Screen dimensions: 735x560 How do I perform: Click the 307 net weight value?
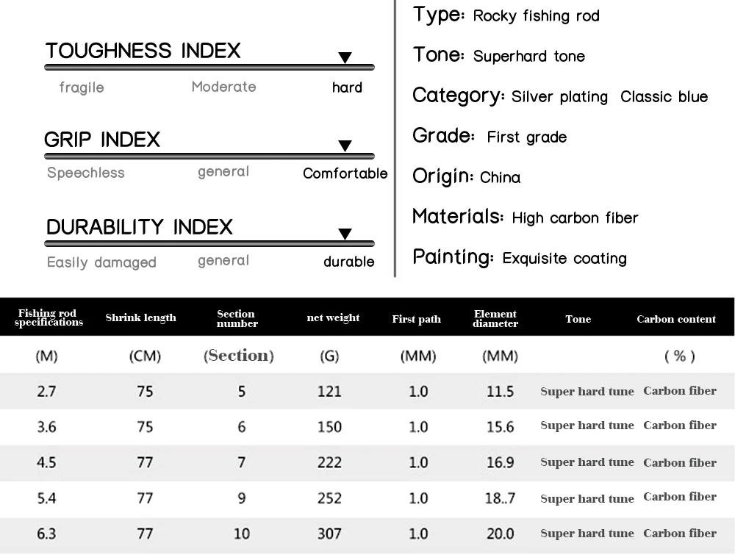coord(329,534)
